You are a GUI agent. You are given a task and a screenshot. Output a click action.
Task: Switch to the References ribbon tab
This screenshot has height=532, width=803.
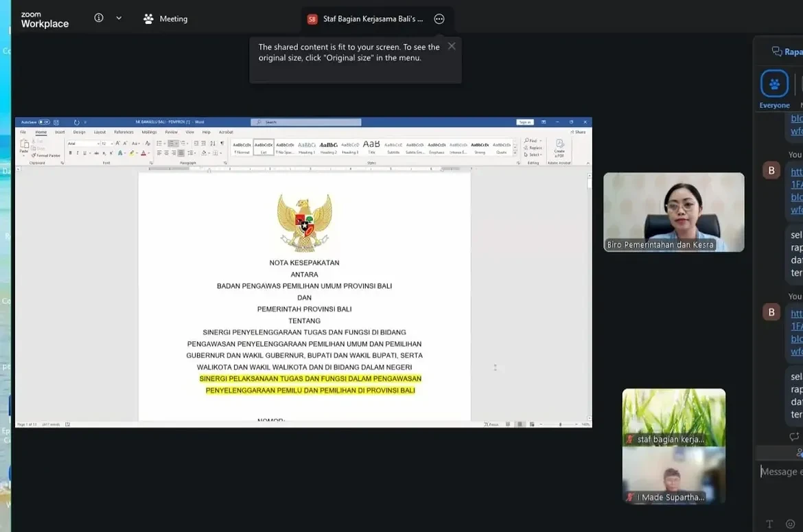point(124,132)
